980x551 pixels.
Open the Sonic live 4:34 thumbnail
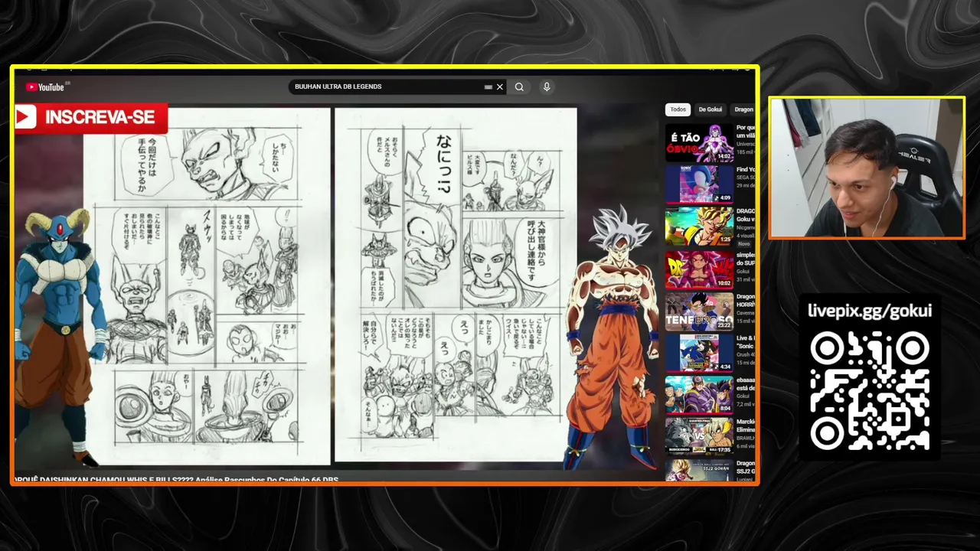pyautogui.click(x=699, y=352)
